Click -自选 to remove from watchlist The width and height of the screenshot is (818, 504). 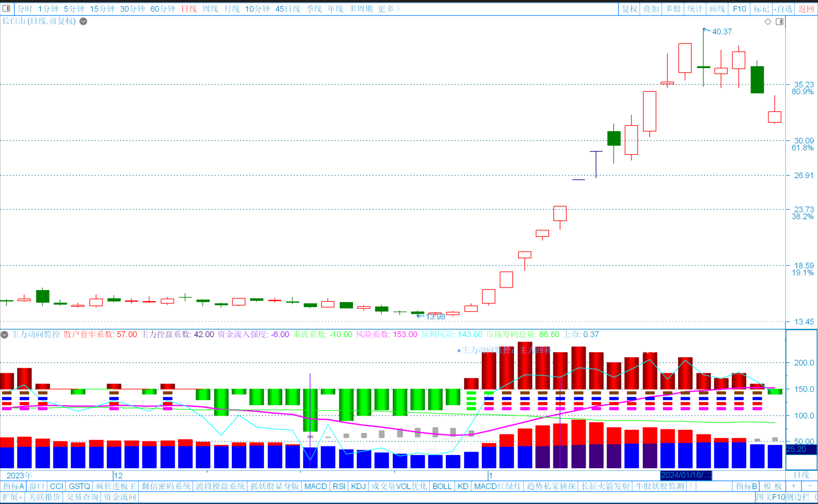click(784, 9)
